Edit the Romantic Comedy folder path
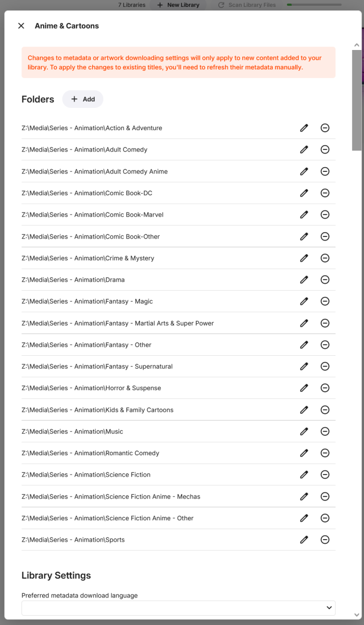Viewport: 364px width, 625px height. coord(304,453)
